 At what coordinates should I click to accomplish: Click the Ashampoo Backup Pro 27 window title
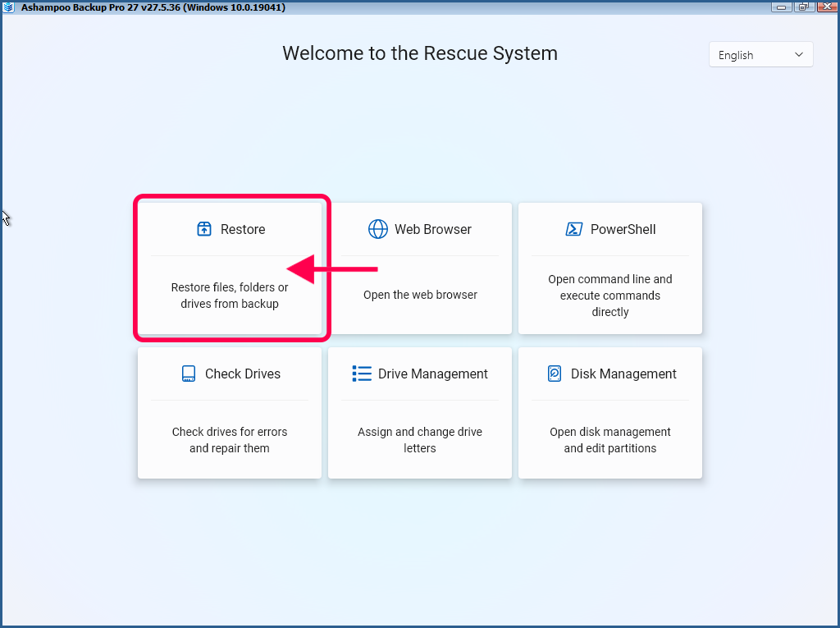(153, 7)
